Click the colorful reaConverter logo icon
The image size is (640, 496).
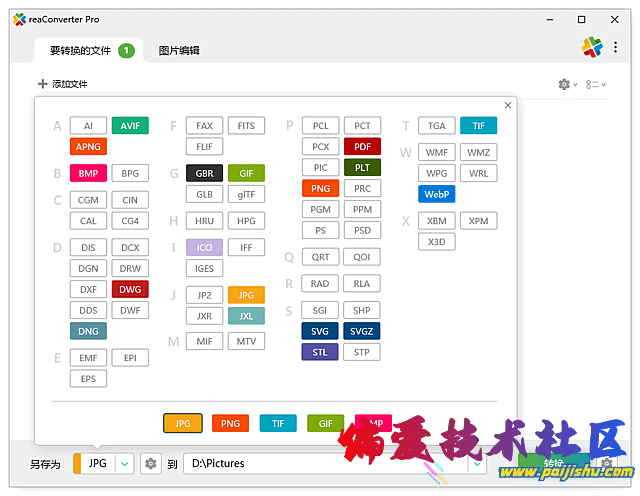(x=592, y=47)
